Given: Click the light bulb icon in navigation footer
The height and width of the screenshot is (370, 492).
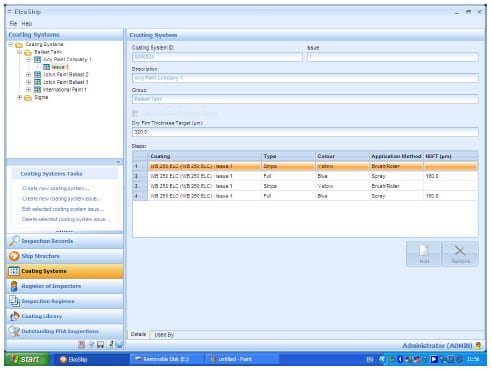Looking at the screenshot, I should [91, 344].
